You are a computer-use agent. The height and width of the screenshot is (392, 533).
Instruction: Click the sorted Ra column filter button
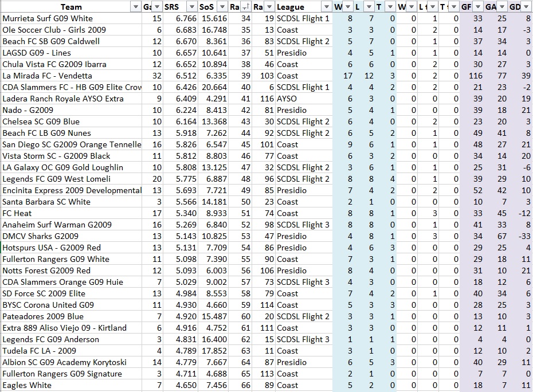click(x=245, y=7)
